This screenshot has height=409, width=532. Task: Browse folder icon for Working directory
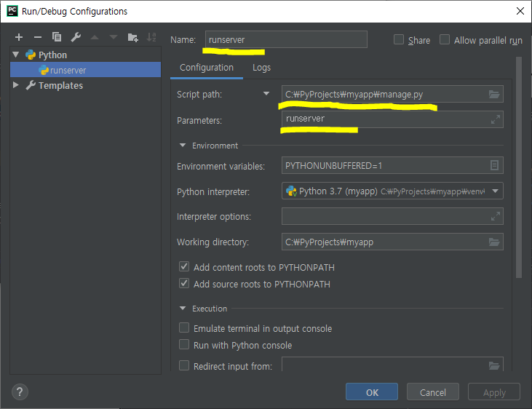(494, 242)
